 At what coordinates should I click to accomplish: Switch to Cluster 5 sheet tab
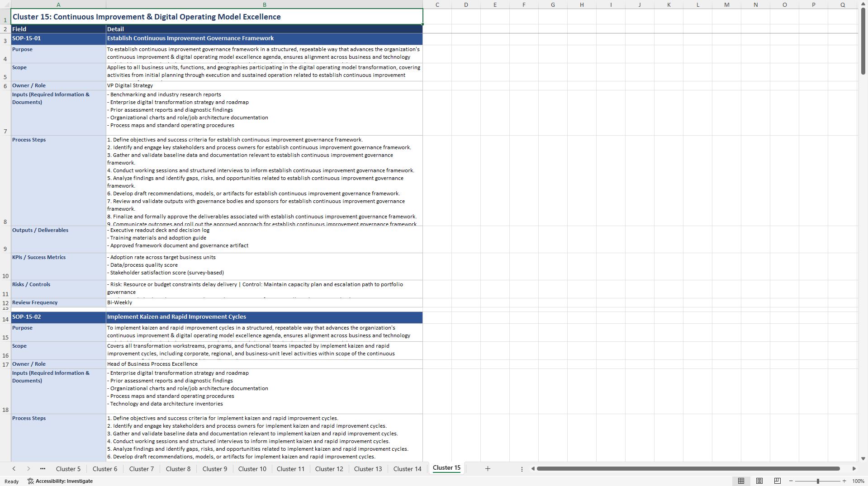coord(68,469)
